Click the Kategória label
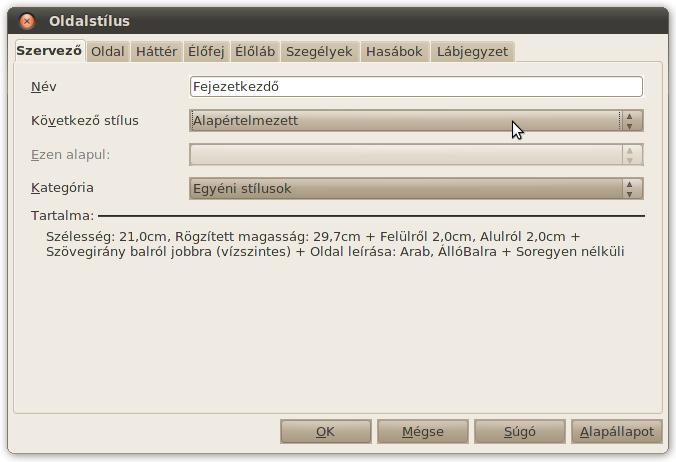676x462 pixels. tap(62, 188)
